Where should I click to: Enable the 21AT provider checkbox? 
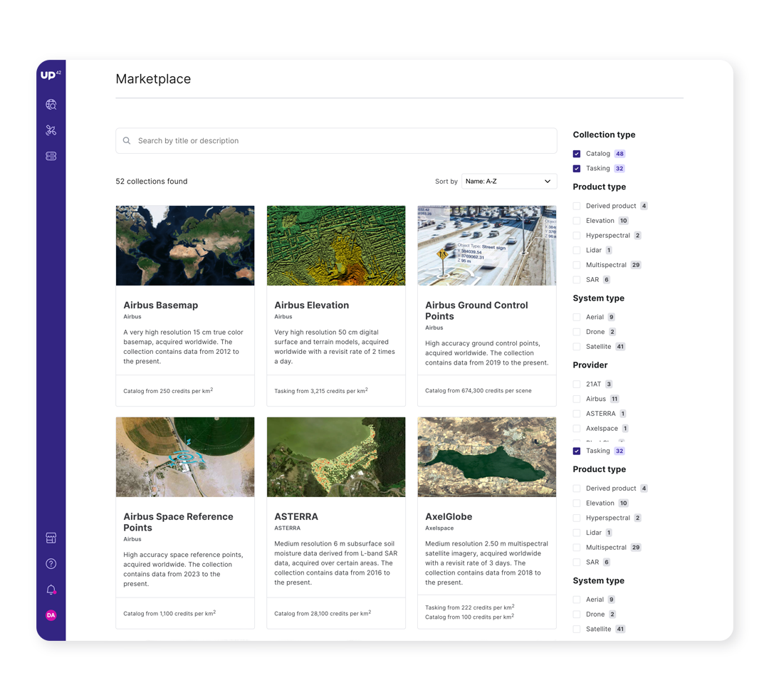577,384
